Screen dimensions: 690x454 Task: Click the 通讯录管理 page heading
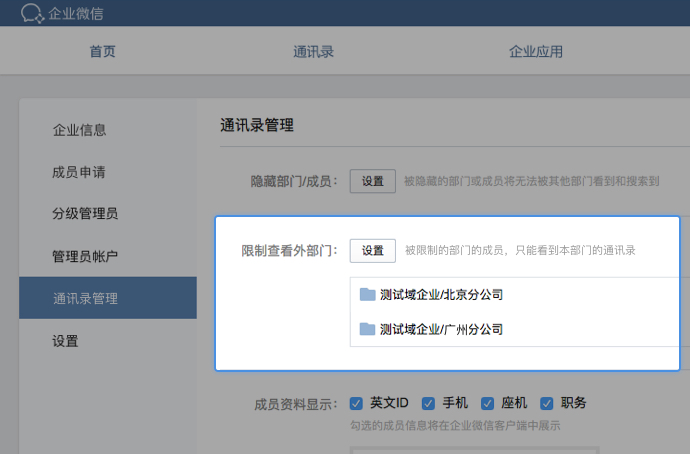[257, 125]
